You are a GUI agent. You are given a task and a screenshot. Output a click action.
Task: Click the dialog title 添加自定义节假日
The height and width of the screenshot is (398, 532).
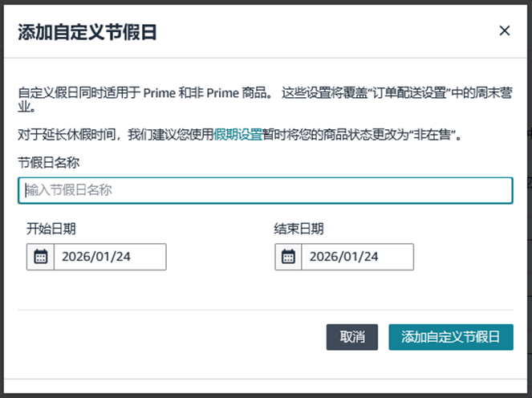coord(87,32)
